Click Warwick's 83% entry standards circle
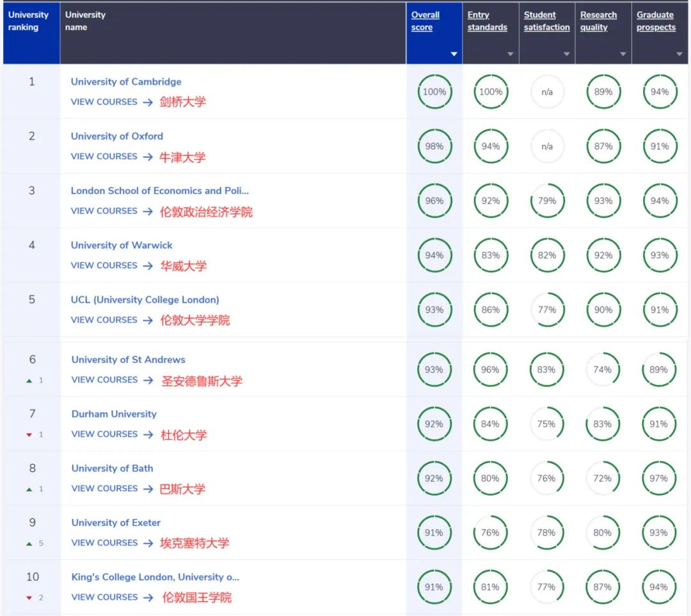The height and width of the screenshot is (616, 691). (491, 255)
